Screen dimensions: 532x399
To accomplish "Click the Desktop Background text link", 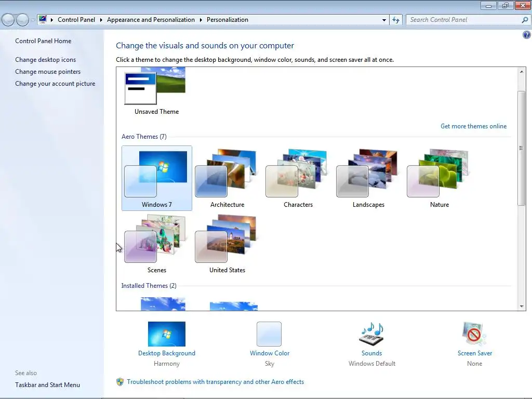I will (x=167, y=353).
